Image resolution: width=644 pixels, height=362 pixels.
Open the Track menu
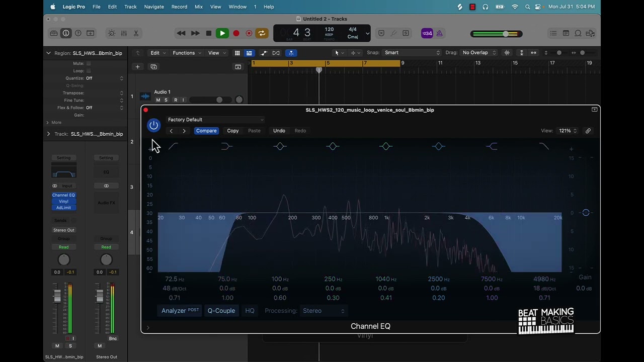pos(130,7)
